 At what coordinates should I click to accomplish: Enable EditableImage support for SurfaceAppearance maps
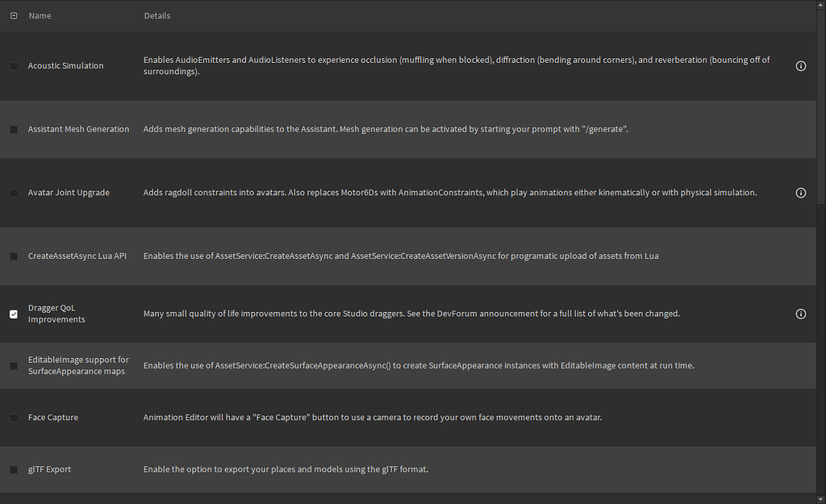tap(13, 365)
